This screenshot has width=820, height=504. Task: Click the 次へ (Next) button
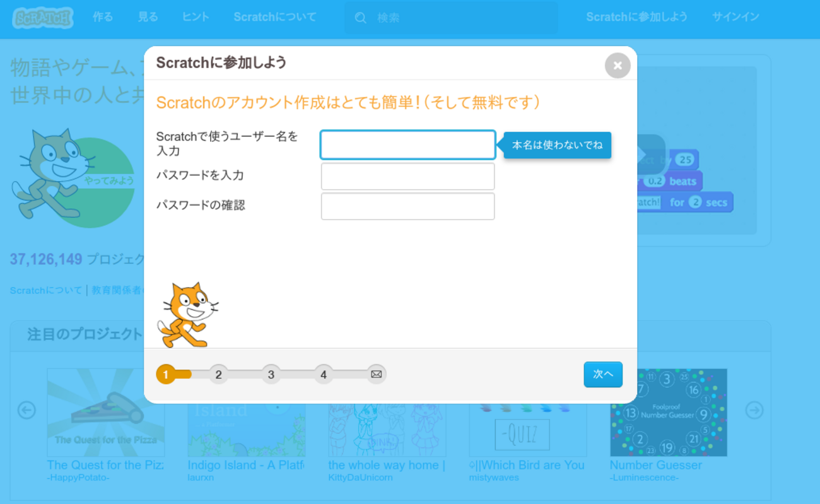603,374
